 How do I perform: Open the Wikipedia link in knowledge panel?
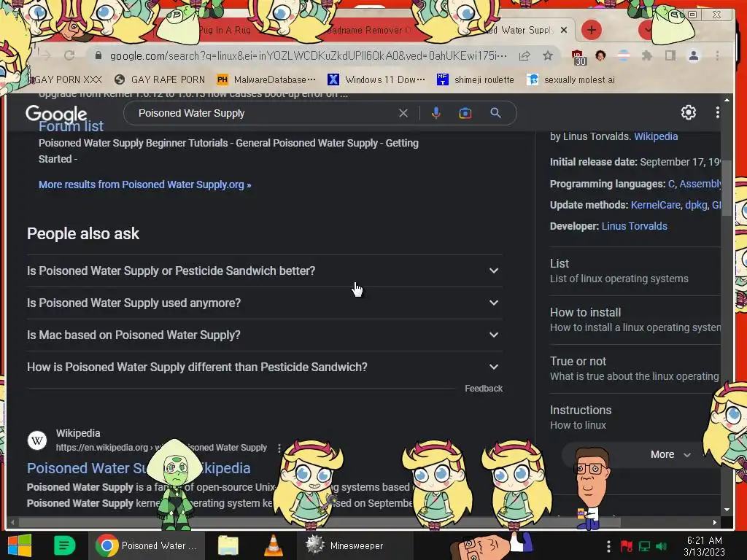(656, 136)
